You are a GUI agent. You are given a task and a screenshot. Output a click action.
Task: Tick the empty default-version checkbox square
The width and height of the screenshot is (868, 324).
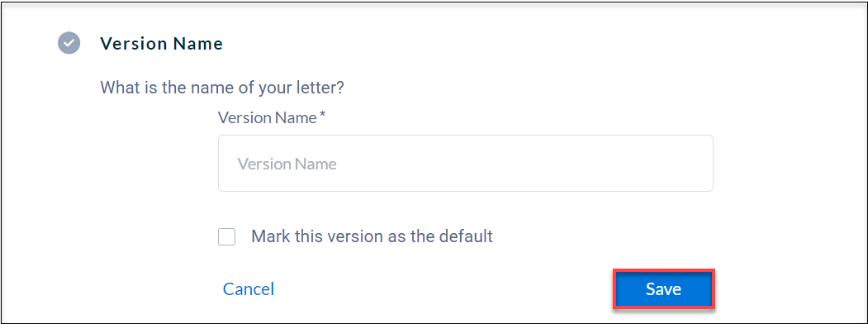[x=227, y=237]
